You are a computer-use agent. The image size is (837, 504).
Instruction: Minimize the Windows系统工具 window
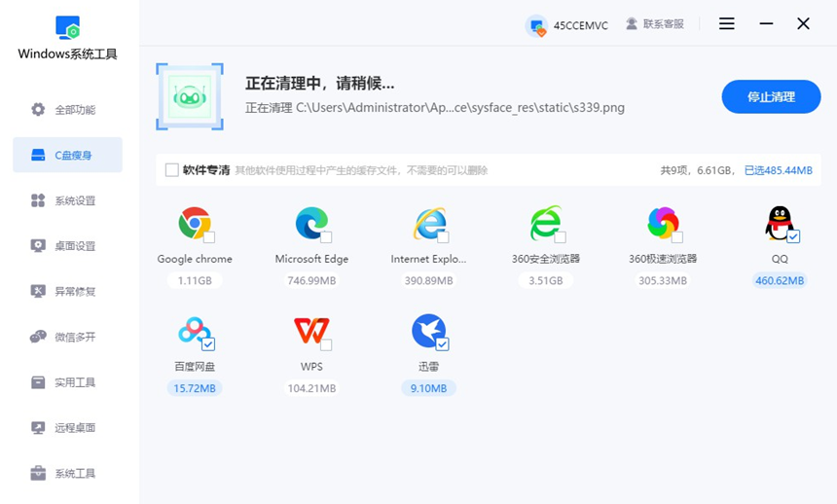[x=767, y=23]
